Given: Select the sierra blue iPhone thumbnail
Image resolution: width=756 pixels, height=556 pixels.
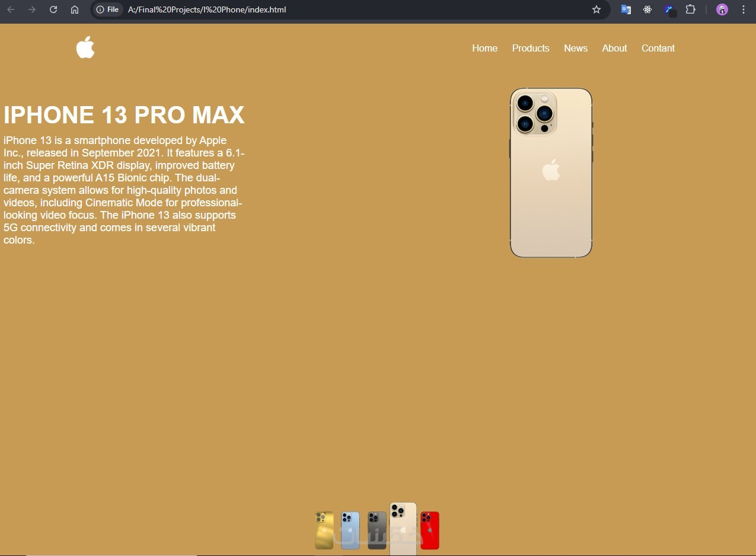Looking at the screenshot, I should tap(350, 531).
